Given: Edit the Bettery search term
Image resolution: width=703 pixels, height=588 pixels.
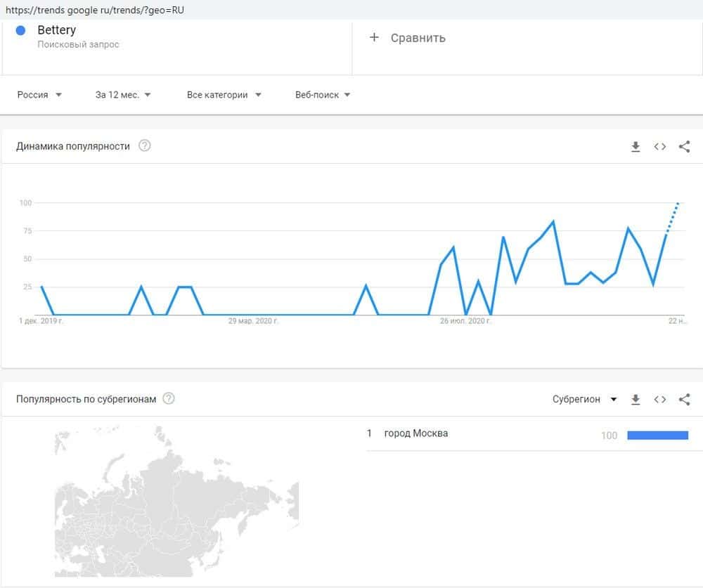Looking at the screenshot, I should tap(56, 30).
